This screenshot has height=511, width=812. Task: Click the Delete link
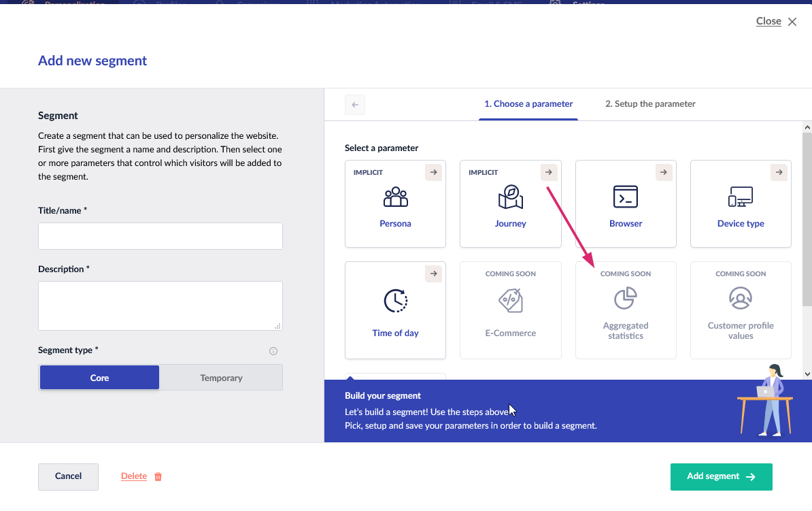point(133,476)
